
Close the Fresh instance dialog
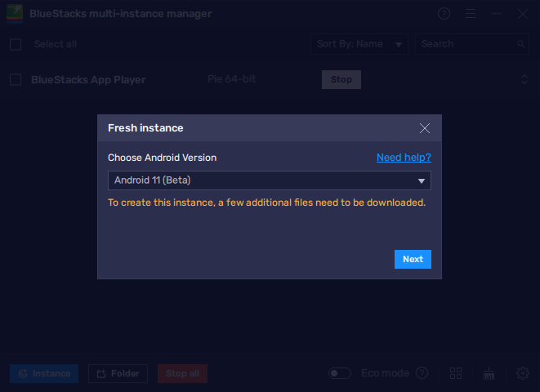tap(425, 128)
